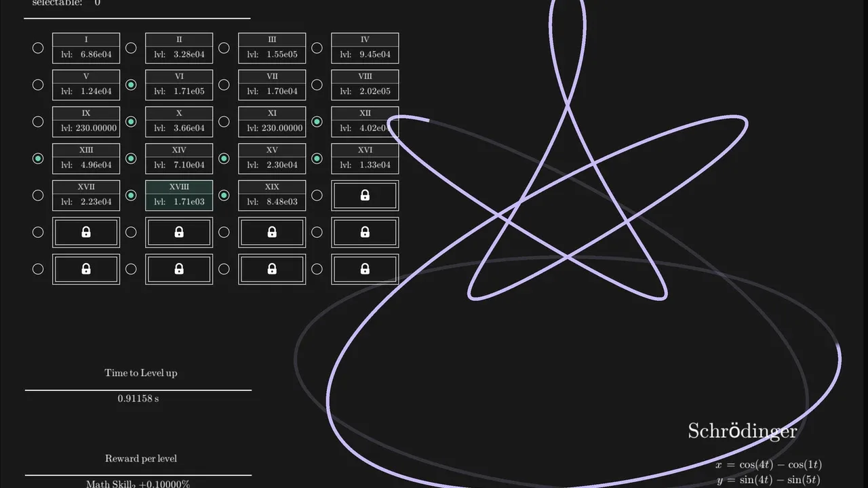This screenshot has width=868, height=488.
Task: Select the radio button for card XI
Action: [x=224, y=121]
